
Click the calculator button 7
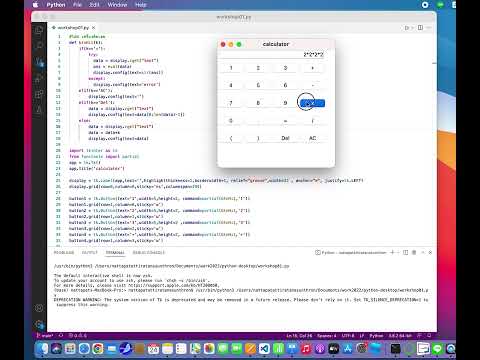pyautogui.click(x=231, y=103)
